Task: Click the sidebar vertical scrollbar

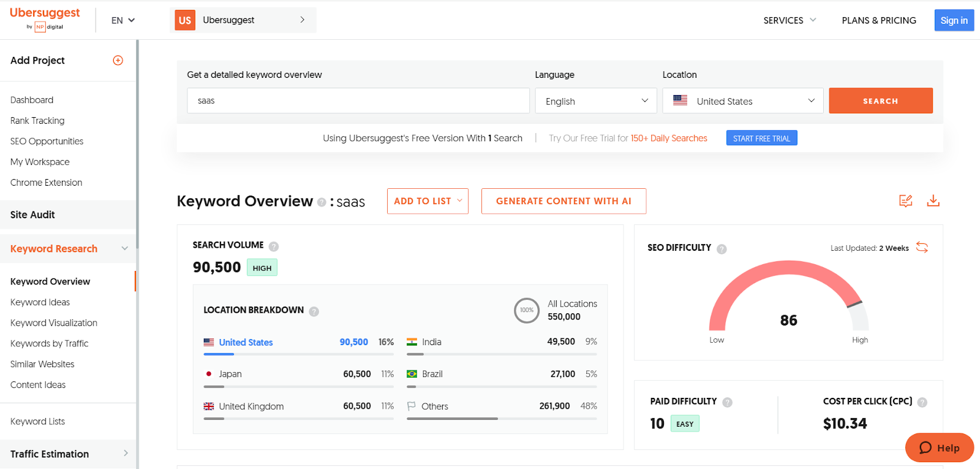Action: (137, 144)
